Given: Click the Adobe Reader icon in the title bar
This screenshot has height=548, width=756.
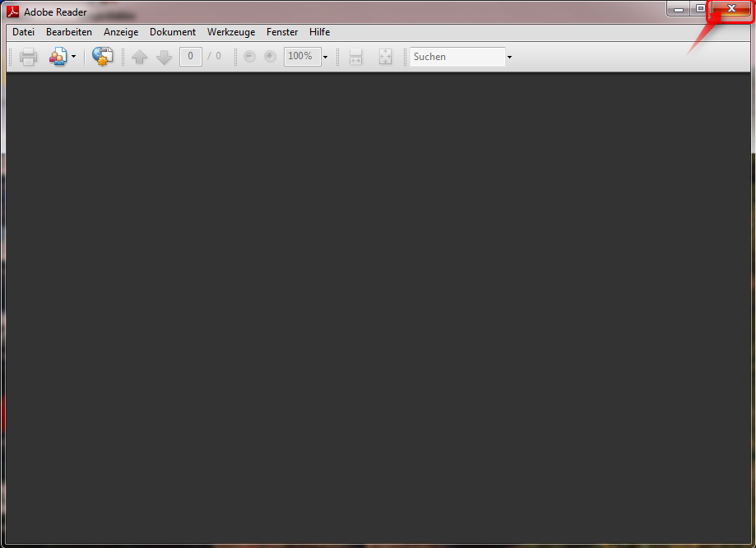Looking at the screenshot, I should [12, 12].
